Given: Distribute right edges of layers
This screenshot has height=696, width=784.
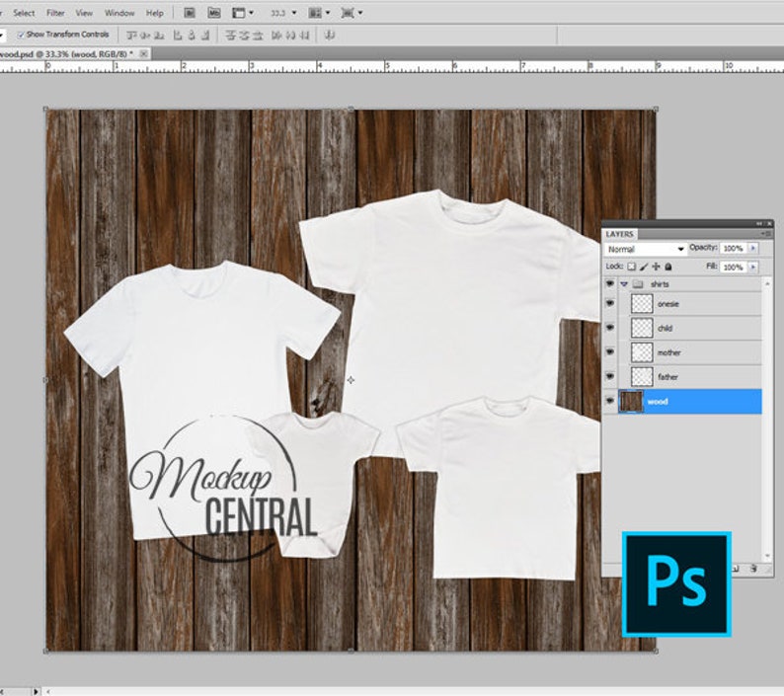Looking at the screenshot, I should (304, 35).
